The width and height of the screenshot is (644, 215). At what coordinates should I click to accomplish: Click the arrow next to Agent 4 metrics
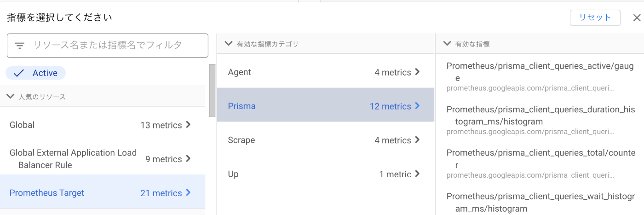click(417, 72)
